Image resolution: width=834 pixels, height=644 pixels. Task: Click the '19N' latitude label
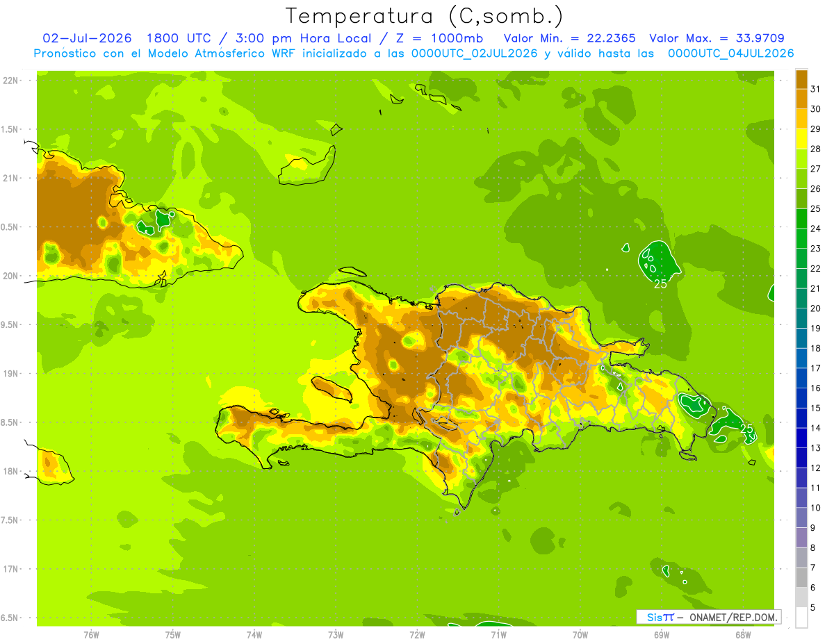(10, 374)
